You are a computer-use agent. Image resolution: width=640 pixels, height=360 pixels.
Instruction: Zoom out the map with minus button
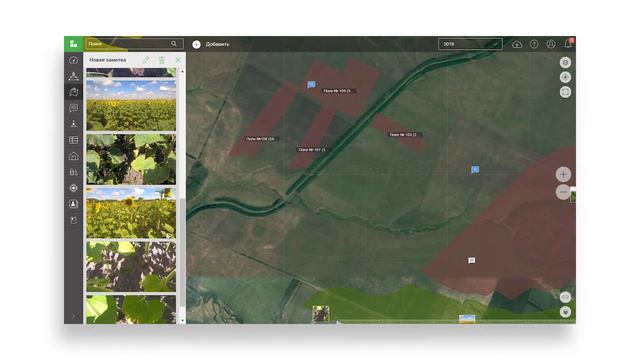point(563,192)
